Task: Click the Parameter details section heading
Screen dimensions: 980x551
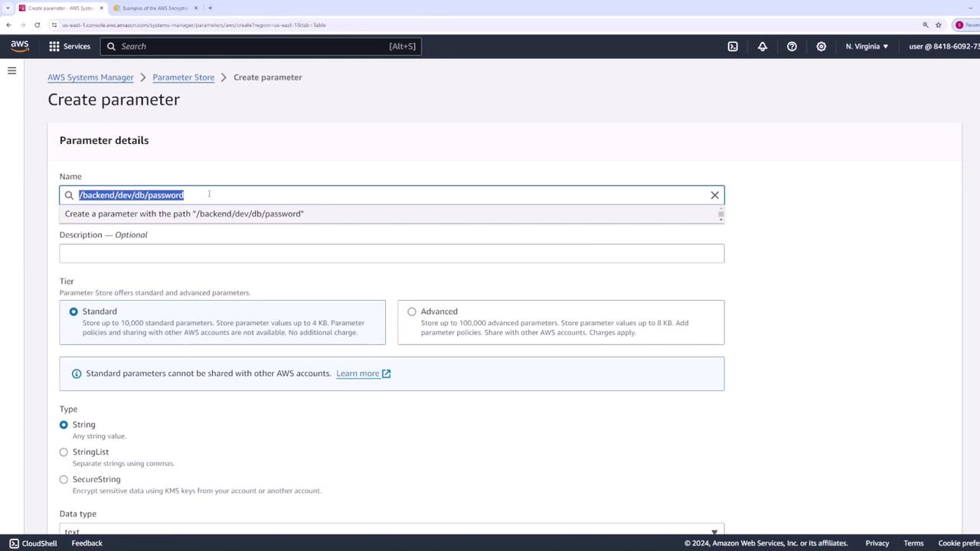Action: 104,140
